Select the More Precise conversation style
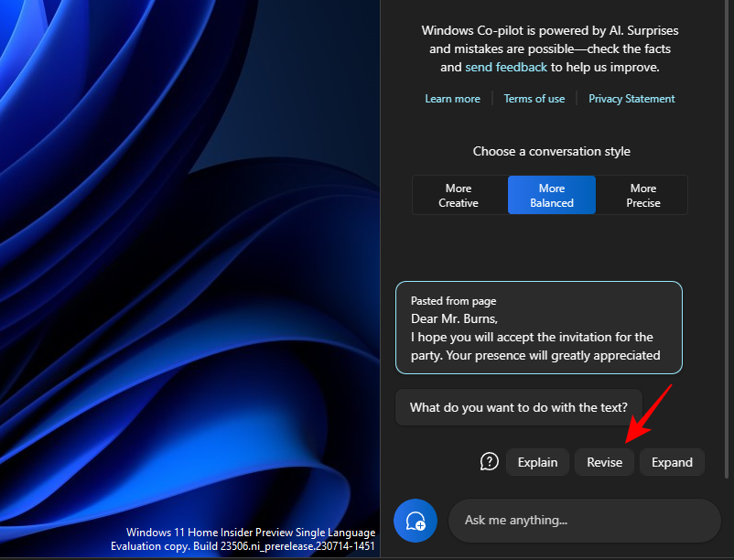 click(642, 195)
